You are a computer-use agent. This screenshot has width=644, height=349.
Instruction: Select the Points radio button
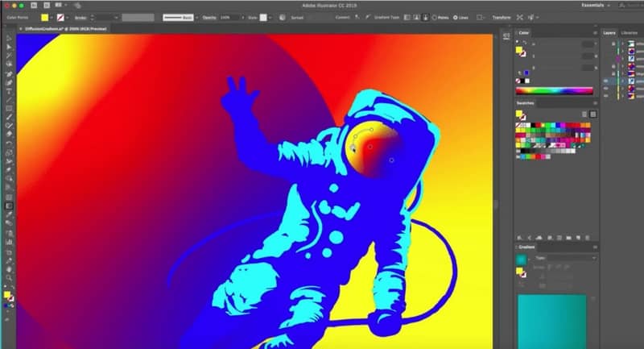435,18
